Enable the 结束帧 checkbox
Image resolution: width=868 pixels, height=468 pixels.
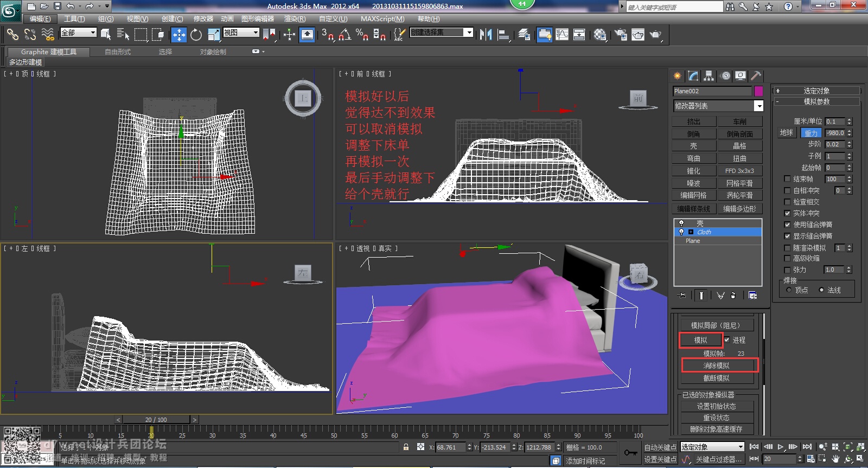[787, 179]
